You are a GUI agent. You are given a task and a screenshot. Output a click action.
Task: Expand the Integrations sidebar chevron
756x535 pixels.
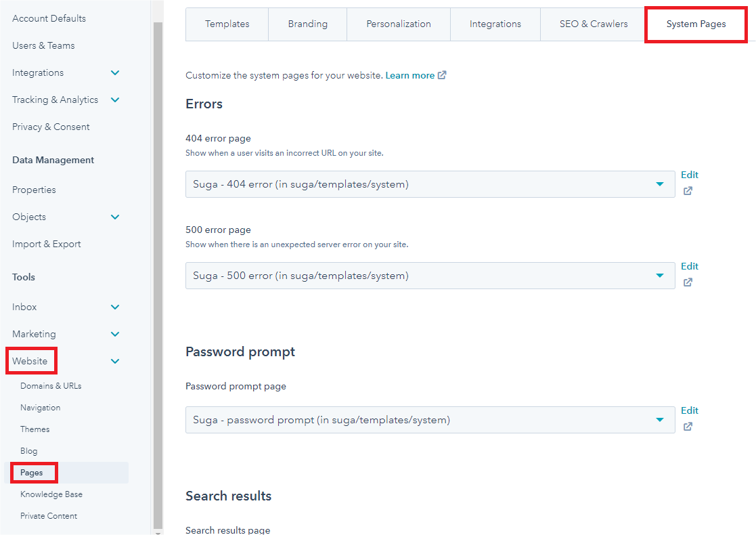[x=115, y=72]
